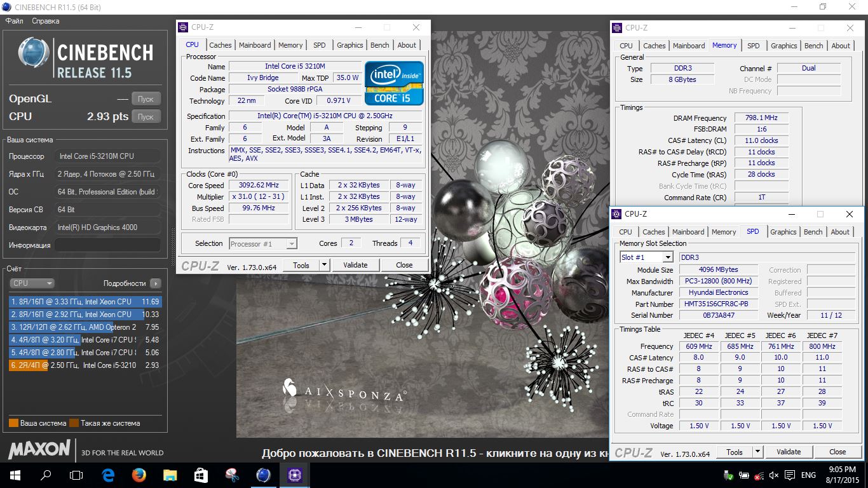Click the Cinebench Release 11.5 logo
This screenshot has height=488, width=868.
(86, 58)
